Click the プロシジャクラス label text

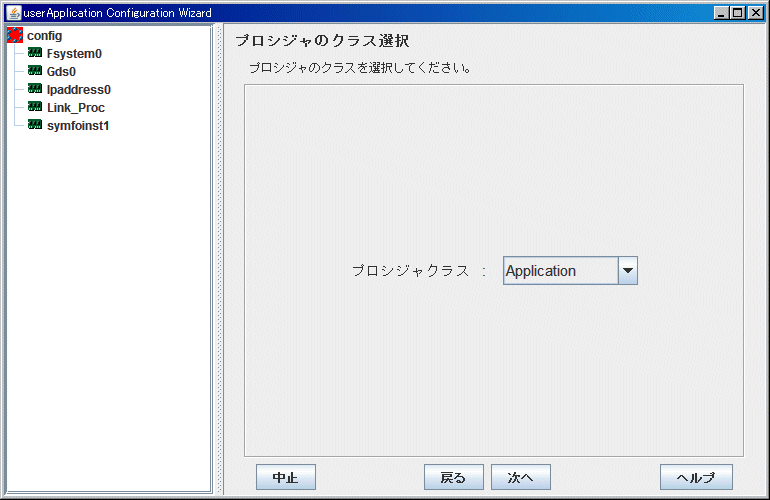tap(411, 271)
